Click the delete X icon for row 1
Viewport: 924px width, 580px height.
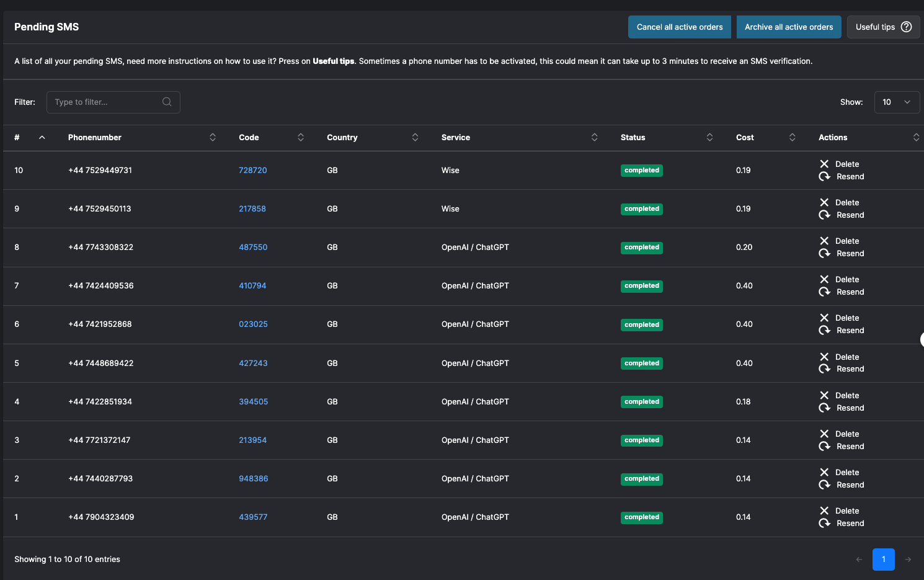824,511
